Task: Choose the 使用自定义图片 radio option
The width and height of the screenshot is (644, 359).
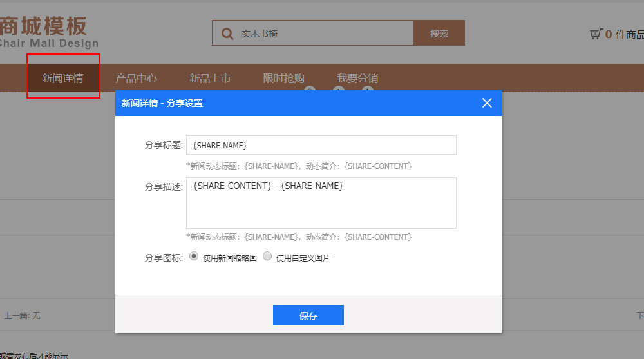Action: click(x=267, y=257)
